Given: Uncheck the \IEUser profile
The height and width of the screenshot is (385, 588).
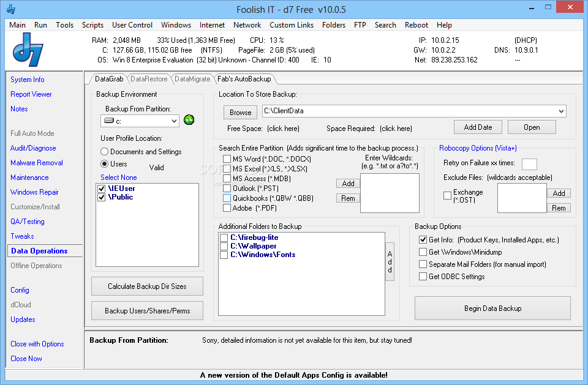Looking at the screenshot, I should pos(101,189).
